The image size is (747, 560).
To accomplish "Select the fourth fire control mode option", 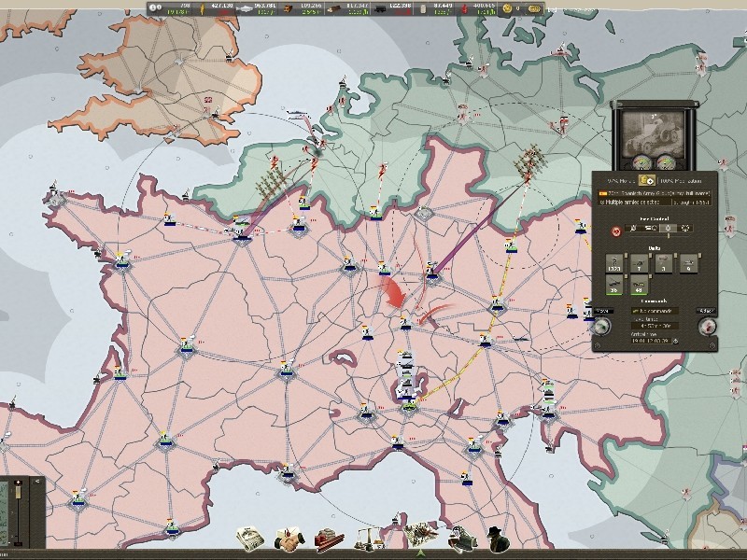I will click(685, 228).
